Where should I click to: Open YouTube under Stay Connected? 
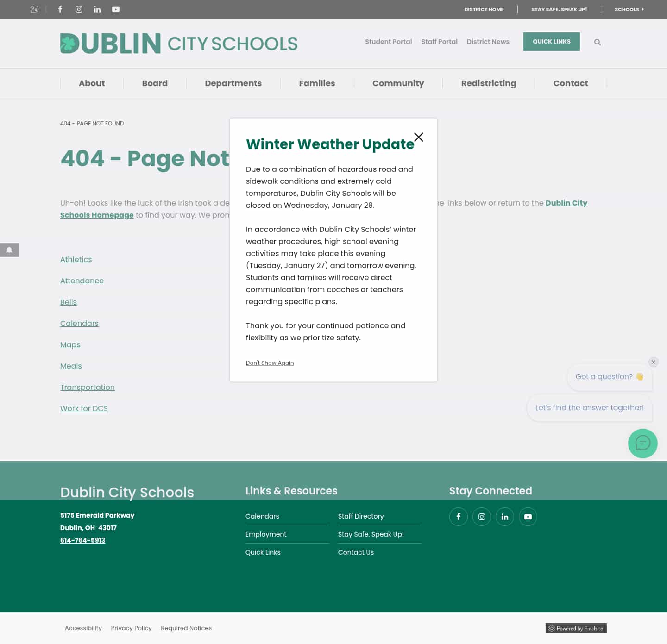point(528,516)
